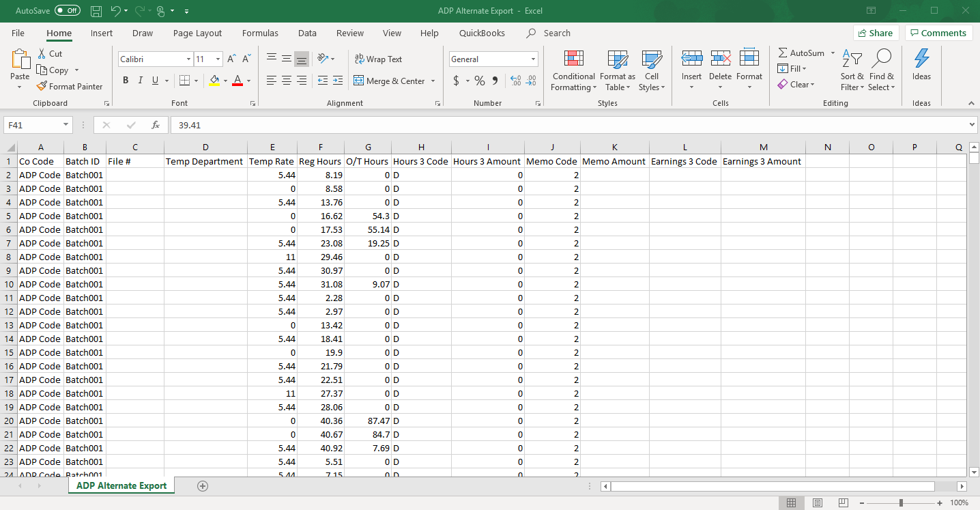Open the font name Calibri dropdown

(x=188, y=59)
